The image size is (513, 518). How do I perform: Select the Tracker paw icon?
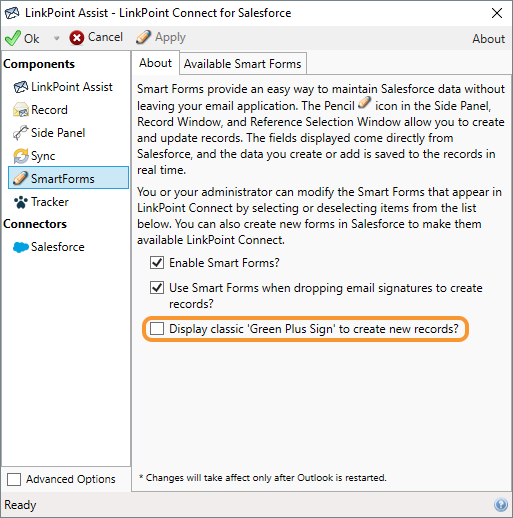21,202
